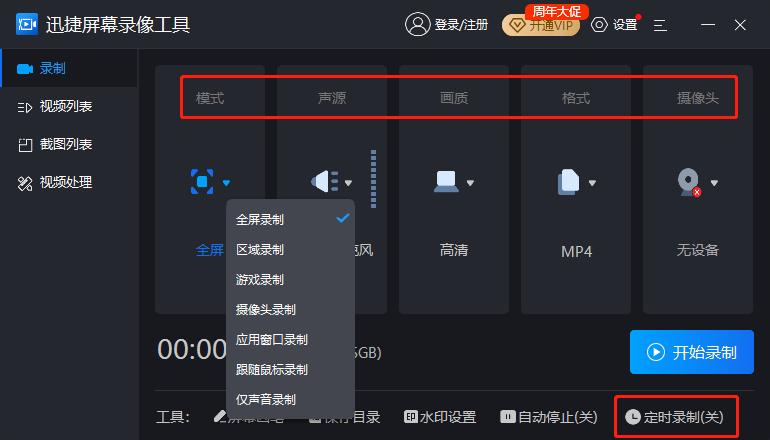Click the 开通VIP button
Viewport: 770px width, 440px height.
(541, 25)
